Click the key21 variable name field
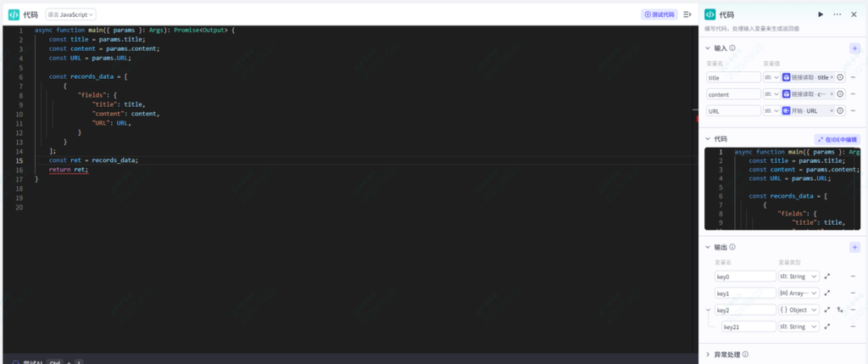 (748, 327)
